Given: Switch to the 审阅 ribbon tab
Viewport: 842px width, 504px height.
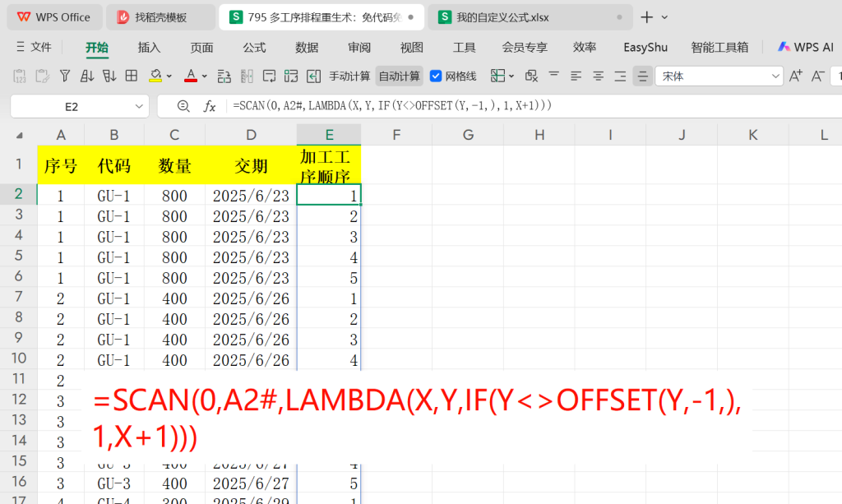Looking at the screenshot, I should click(x=359, y=47).
